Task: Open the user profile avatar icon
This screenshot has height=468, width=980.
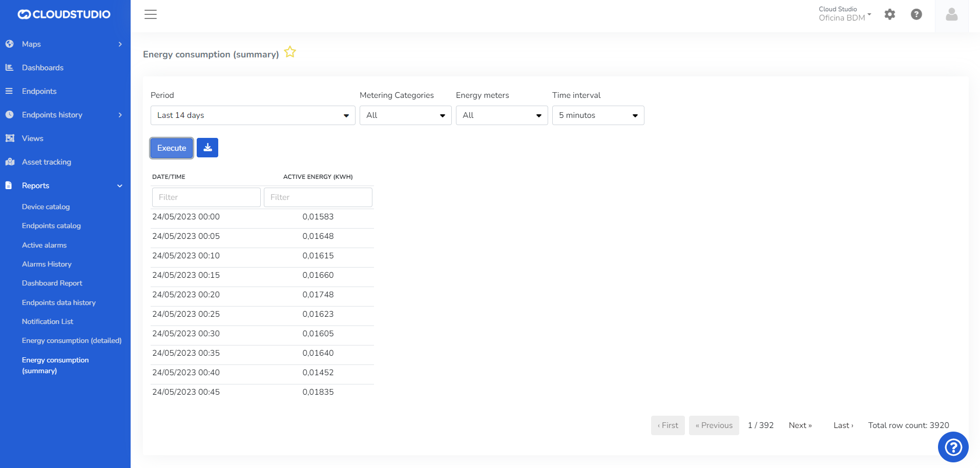Action: [x=951, y=15]
